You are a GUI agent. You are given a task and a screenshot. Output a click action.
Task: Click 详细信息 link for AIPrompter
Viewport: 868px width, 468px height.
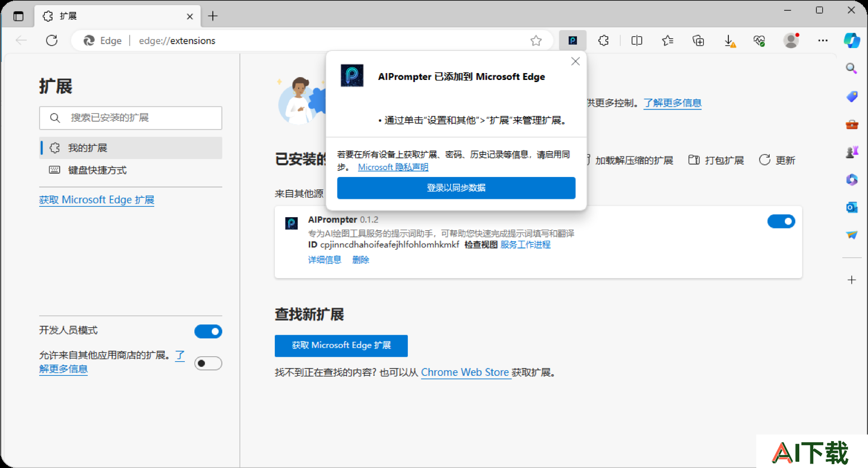[325, 260]
